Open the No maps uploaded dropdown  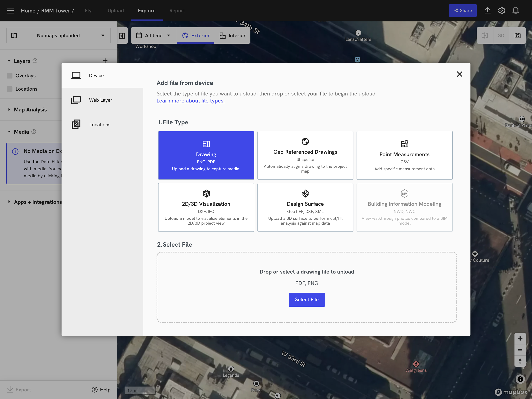click(x=58, y=35)
